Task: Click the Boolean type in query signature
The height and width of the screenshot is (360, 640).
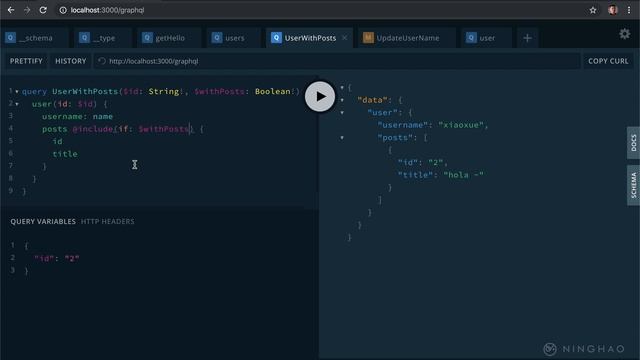Action: [273, 91]
